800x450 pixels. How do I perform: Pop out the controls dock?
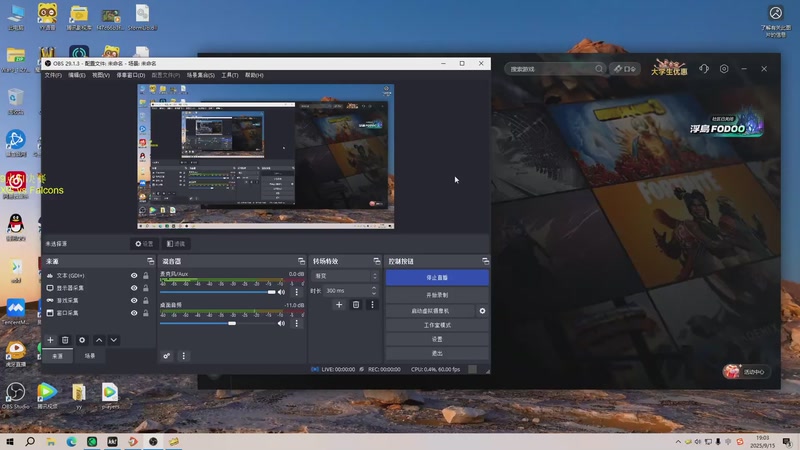pyautogui.click(x=485, y=261)
